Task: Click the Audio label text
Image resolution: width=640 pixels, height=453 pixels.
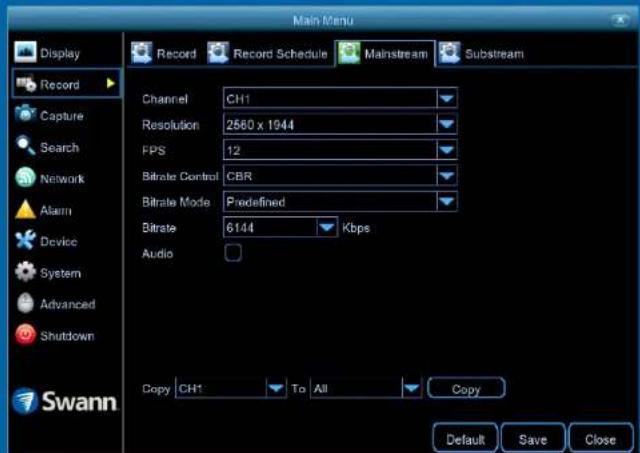Action: tap(158, 253)
